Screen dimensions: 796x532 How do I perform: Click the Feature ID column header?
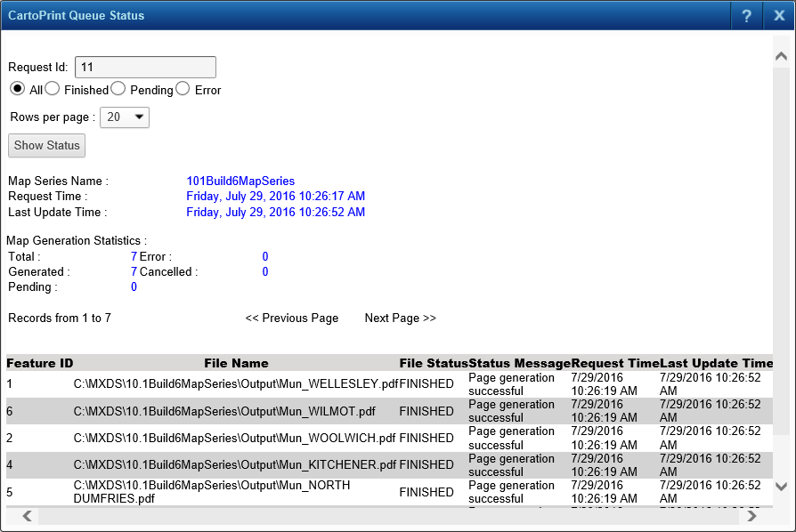(x=40, y=363)
